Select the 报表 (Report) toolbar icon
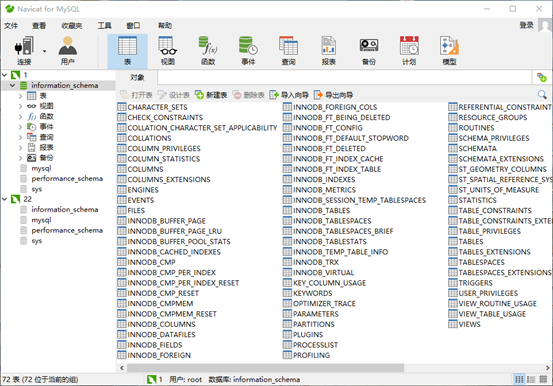The height and width of the screenshot is (386, 553). (328, 51)
